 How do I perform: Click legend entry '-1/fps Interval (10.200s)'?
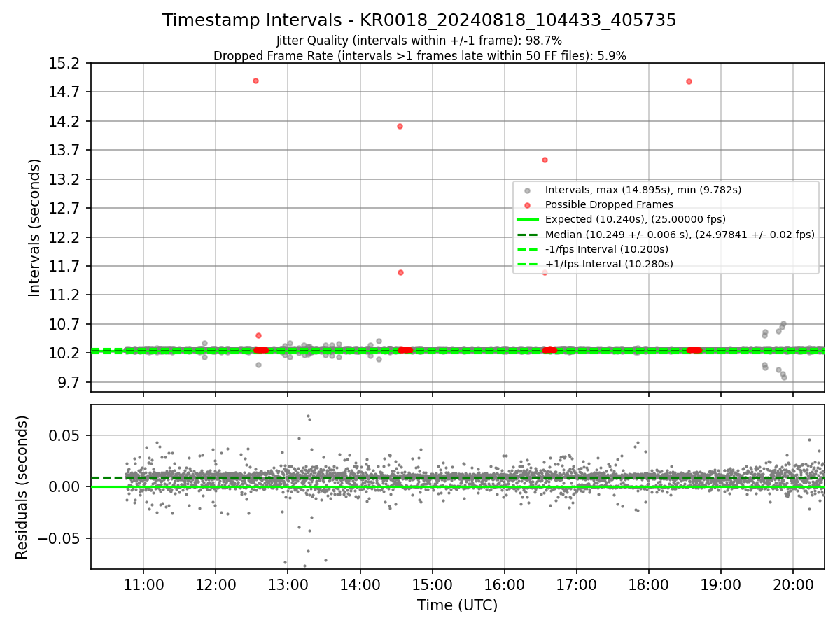pyautogui.click(x=607, y=249)
